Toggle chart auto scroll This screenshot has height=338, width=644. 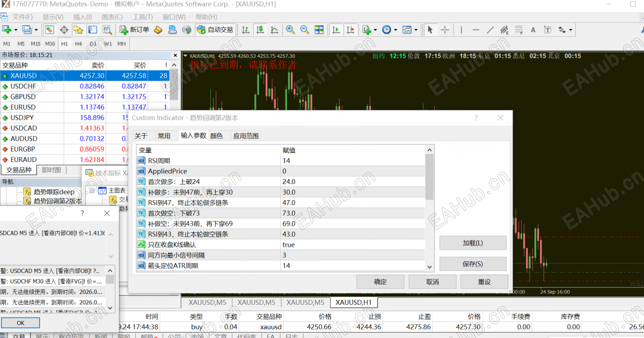tap(336, 30)
